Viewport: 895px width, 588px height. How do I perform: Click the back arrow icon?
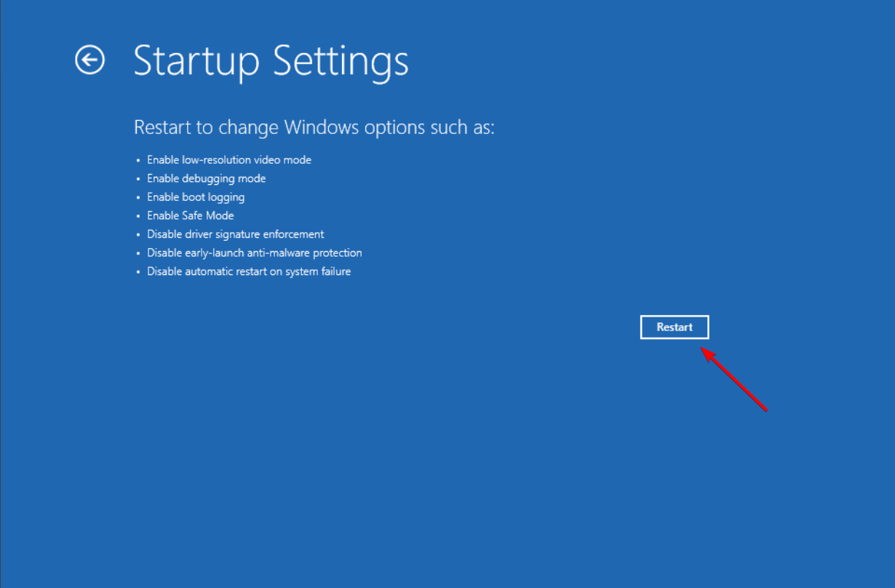tap(90, 60)
